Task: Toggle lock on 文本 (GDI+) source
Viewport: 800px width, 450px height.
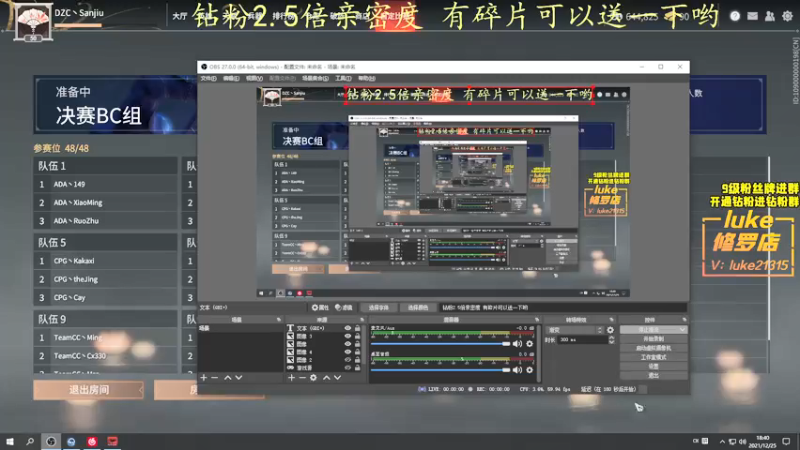Action: (x=358, y=328)
